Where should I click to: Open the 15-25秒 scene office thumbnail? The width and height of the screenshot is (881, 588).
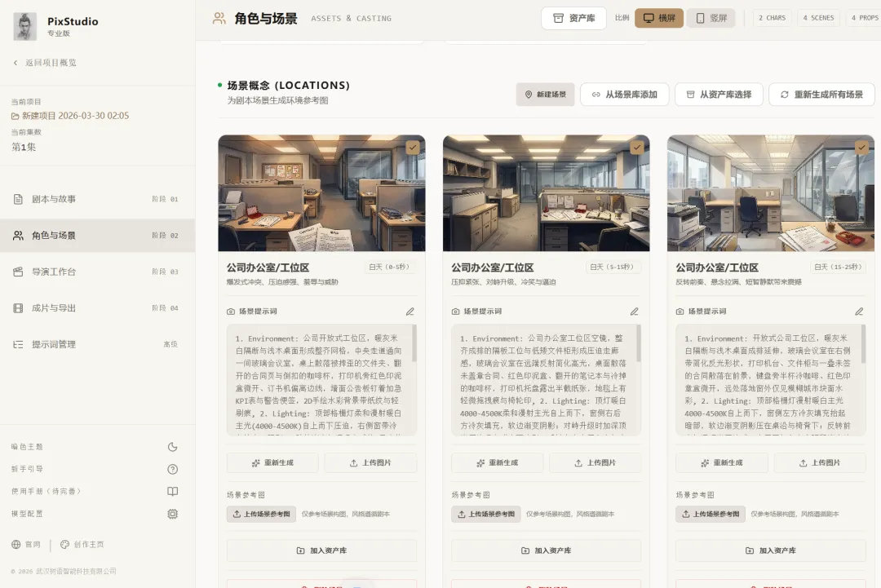(770, 192)
